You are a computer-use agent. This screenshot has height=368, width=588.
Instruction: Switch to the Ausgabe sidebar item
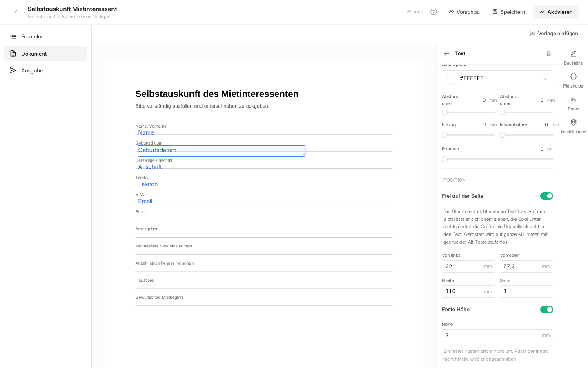coord(46,71)
